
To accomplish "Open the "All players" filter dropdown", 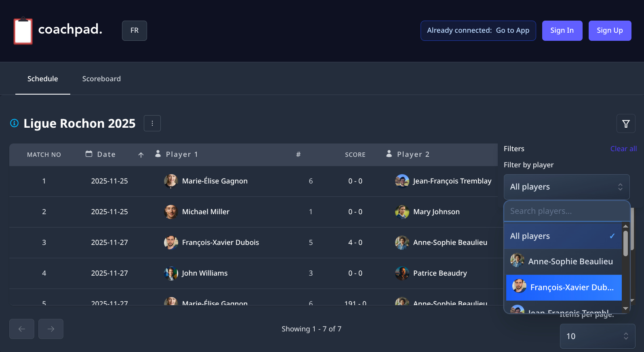I will (566, 187).
